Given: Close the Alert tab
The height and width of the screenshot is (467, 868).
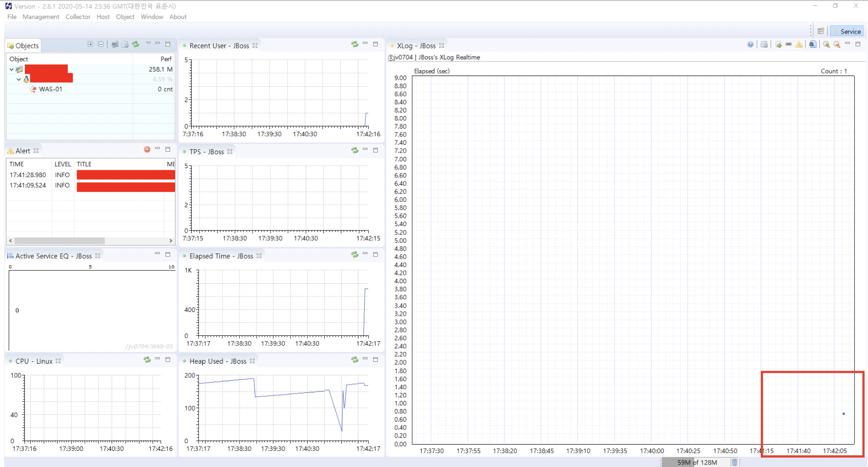Looking at the screenshot, I should [x=36, y=151].
